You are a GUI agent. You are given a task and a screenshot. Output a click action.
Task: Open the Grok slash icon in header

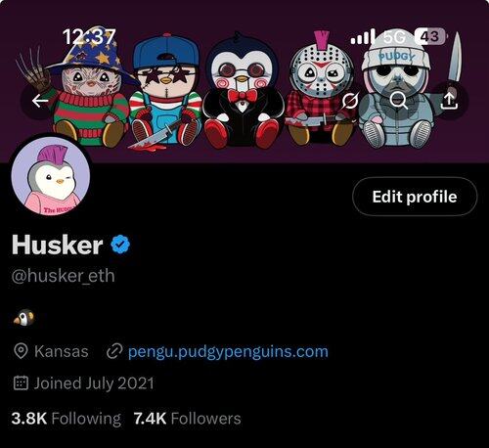(350, 101)
